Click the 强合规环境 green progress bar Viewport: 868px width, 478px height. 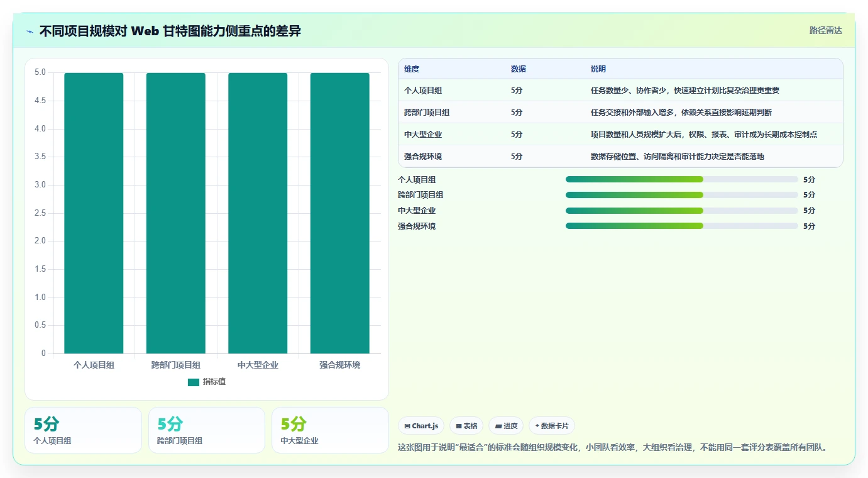point(634,226)
